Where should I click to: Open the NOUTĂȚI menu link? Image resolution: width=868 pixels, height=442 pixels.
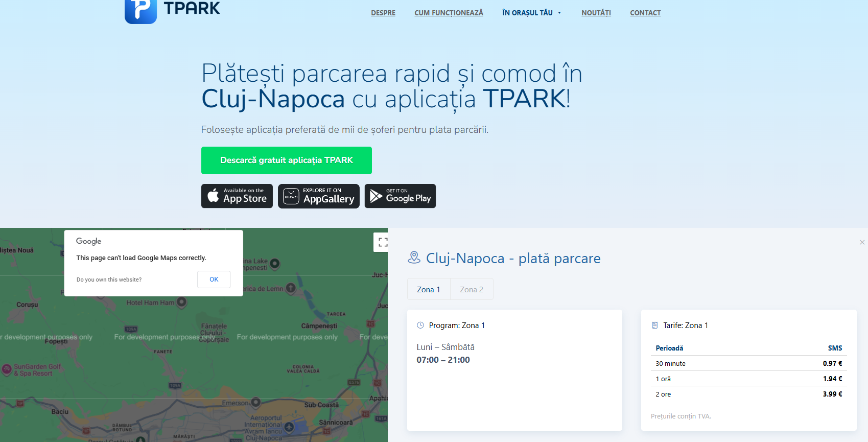click(x=596, y=13)
